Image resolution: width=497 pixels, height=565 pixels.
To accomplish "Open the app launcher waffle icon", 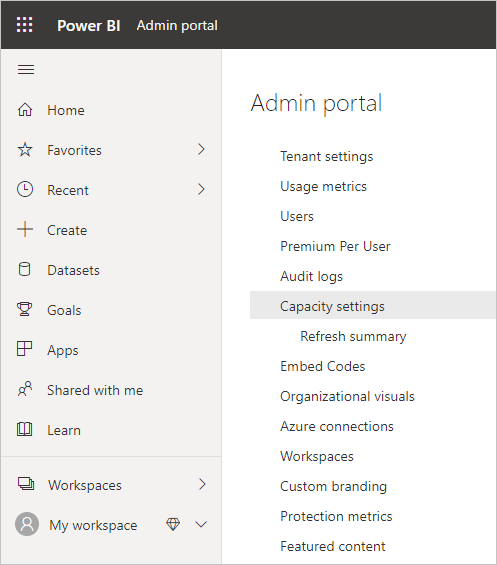I will coord(25,25).
